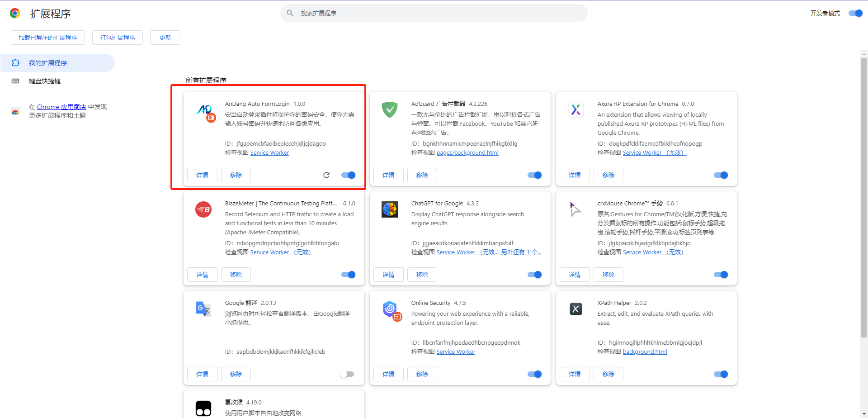This screenshot has width=868, height=418.
Task: Click the My Extensions puzzle icon
Action: [16, 63]
